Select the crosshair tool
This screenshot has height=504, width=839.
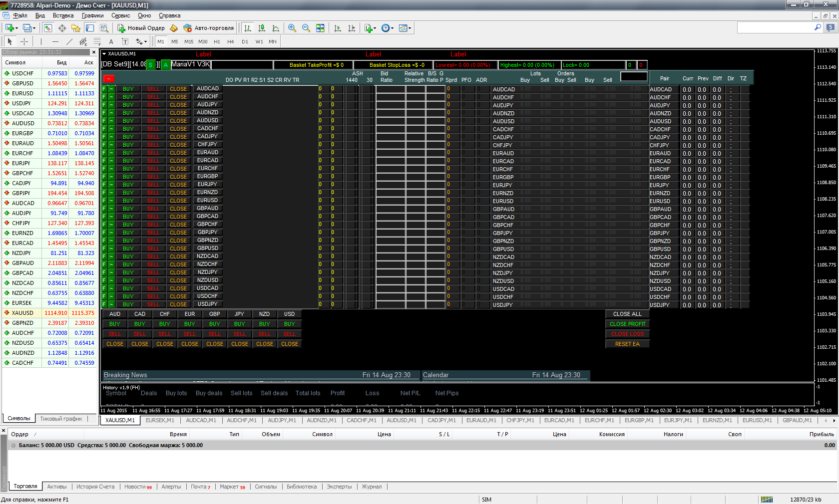coord(24,41)
